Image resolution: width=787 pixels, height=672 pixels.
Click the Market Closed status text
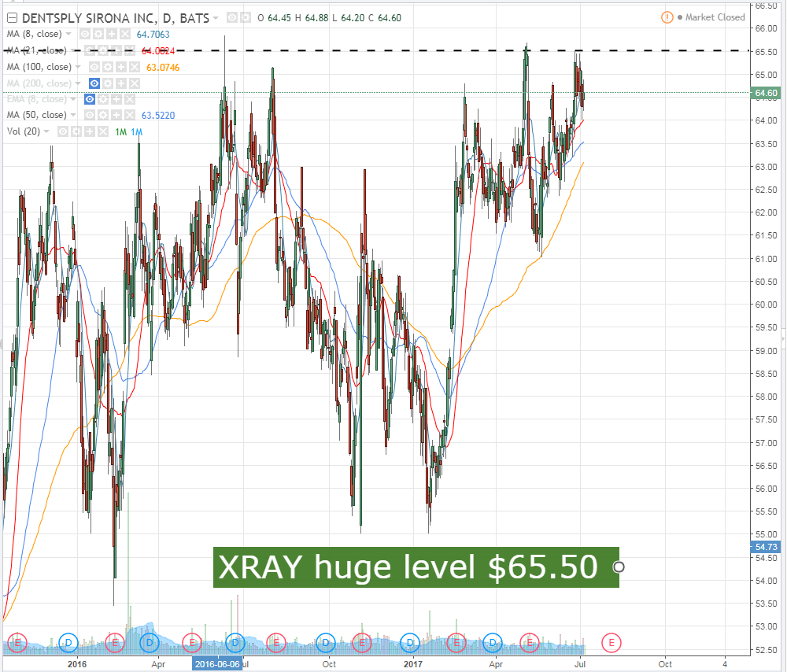(x=715, y=17)
